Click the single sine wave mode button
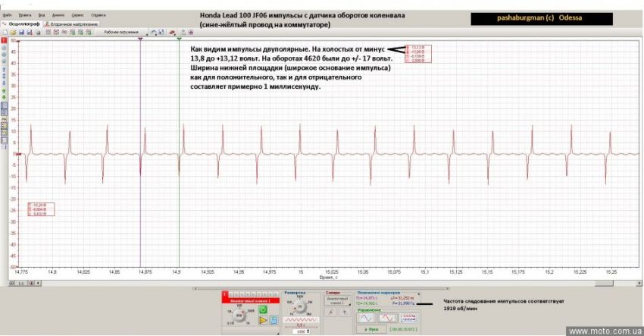Screen dimensions: 644x336 pos(367,318)
